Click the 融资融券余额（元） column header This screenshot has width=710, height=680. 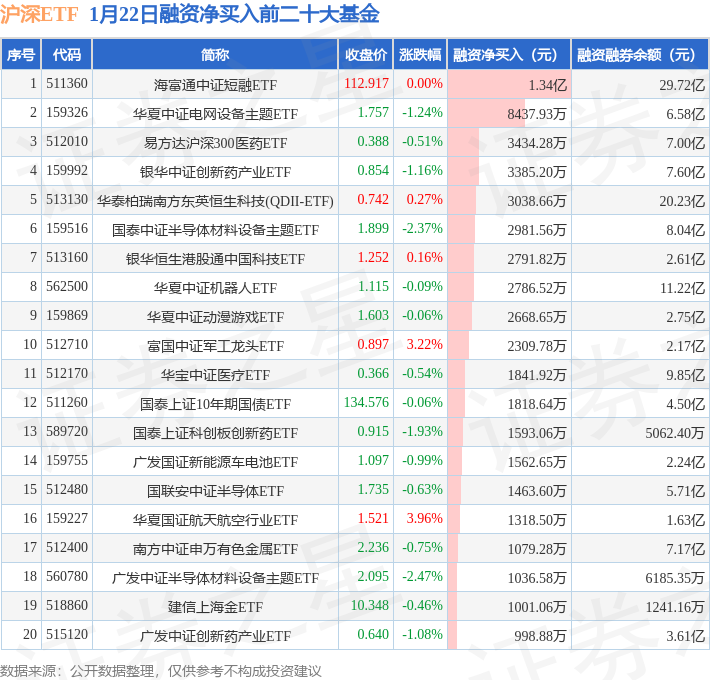pyautogui.click(x=640, y=55)
